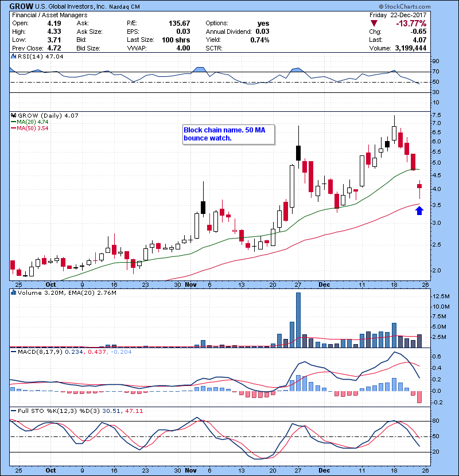Click the 7.5 label on the price axis
This screenshot has height=476, width=459.
(x=437, y=115)
